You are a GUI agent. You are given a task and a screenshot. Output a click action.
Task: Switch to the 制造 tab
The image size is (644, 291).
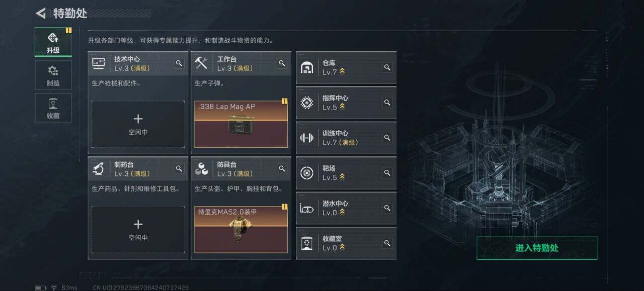coord(53,75)
